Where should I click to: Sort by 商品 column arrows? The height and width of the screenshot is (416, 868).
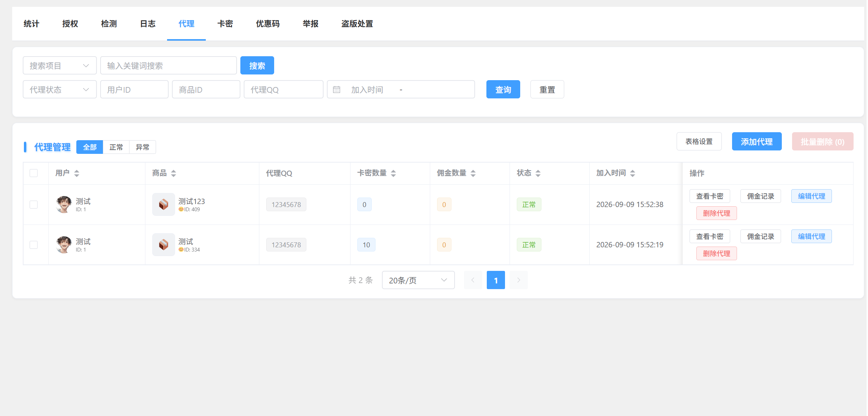click(174, 173)
